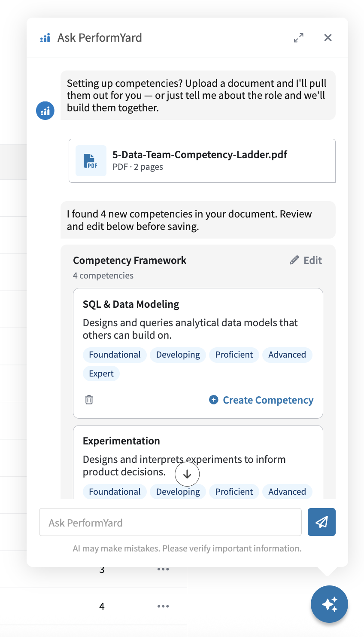364x637 pixels.
Task: Open the more options menu for row 4
Action: pos(163,606)
